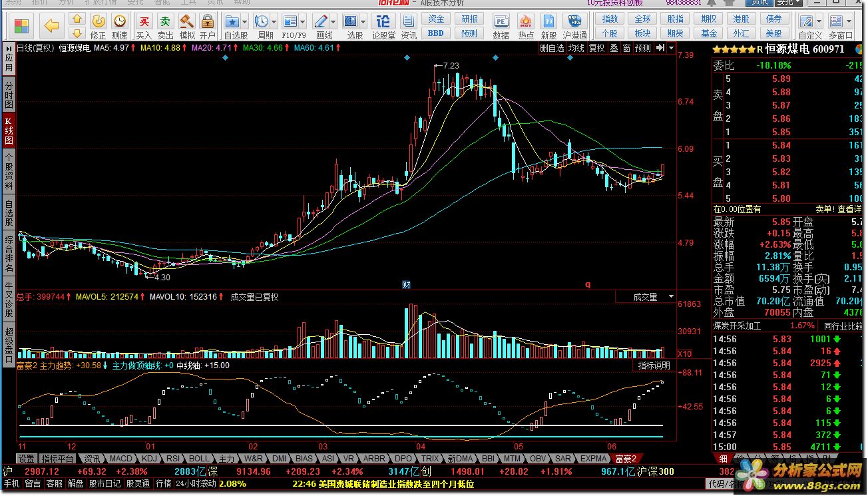Open the 股市日记 status bar item
Viewport: 868px width, 496px height.
click(105, 484)
